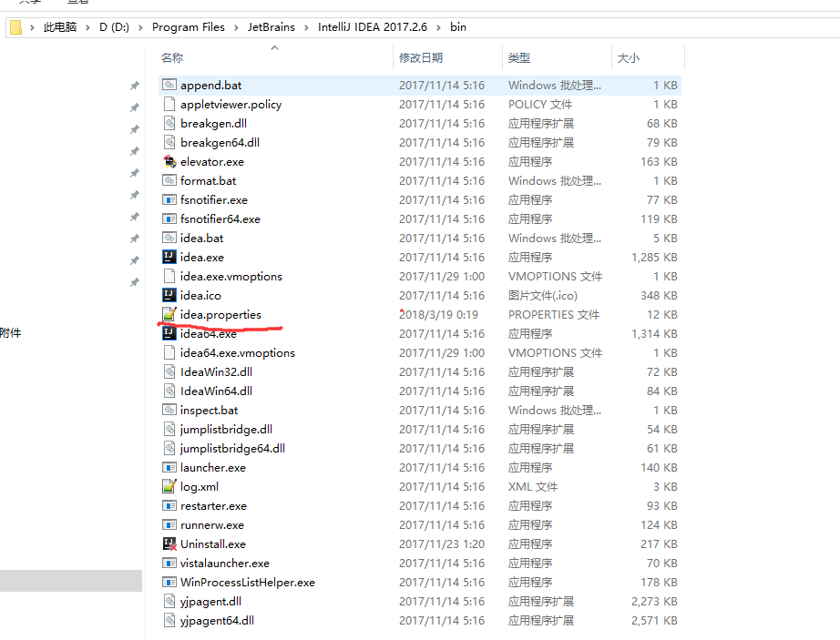Go to 此电脑 in the address bar
The width and height of the screenshot is (840, 640).
60,26
